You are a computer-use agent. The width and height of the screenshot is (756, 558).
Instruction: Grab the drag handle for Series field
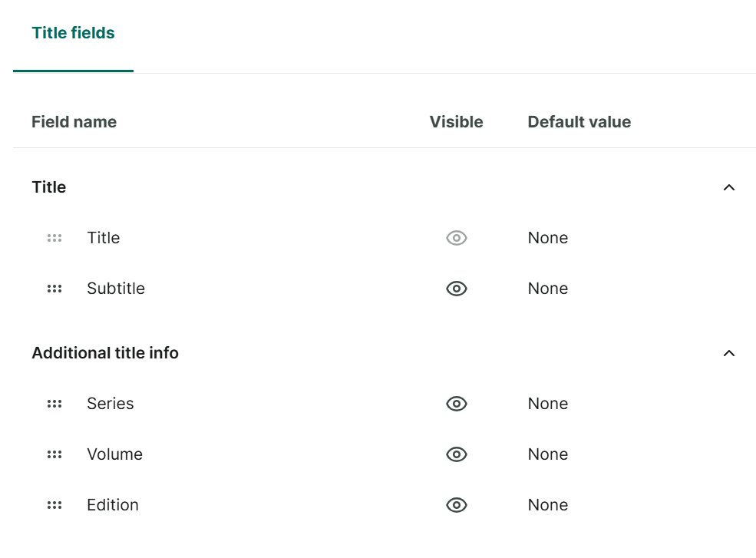(54, 404)
